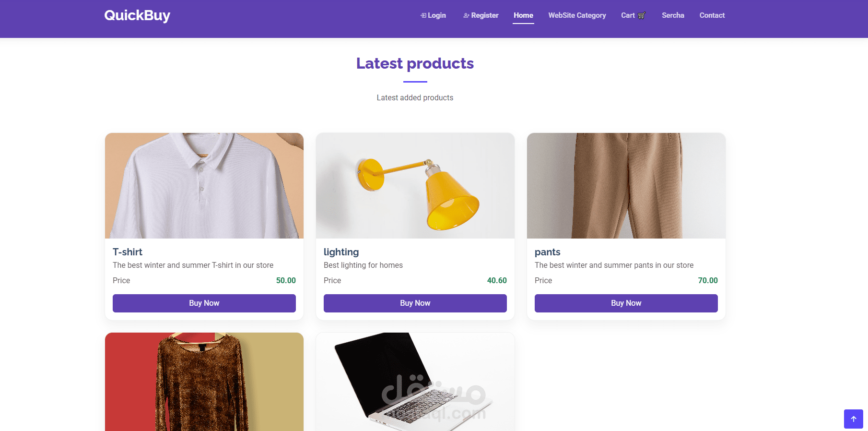This screenshot has width=868, height=431.
Task: Open the shopping cart icon
Action: click(x=642, y=15)
